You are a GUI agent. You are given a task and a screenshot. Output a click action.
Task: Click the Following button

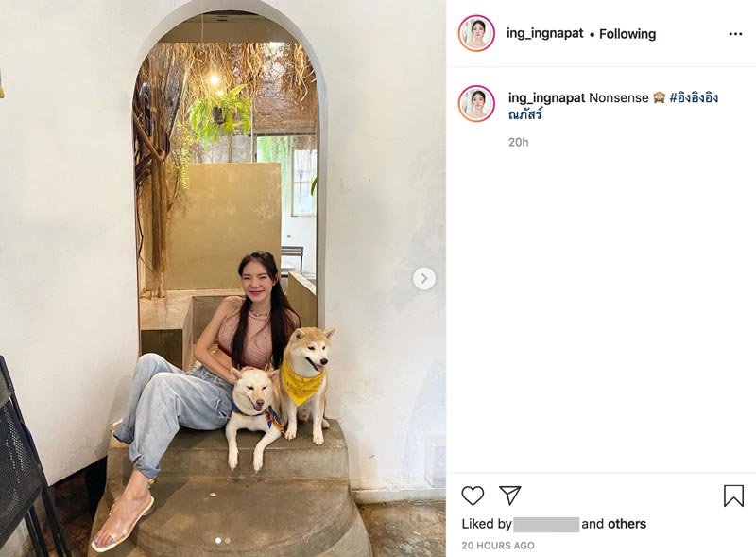coord(627,34)
